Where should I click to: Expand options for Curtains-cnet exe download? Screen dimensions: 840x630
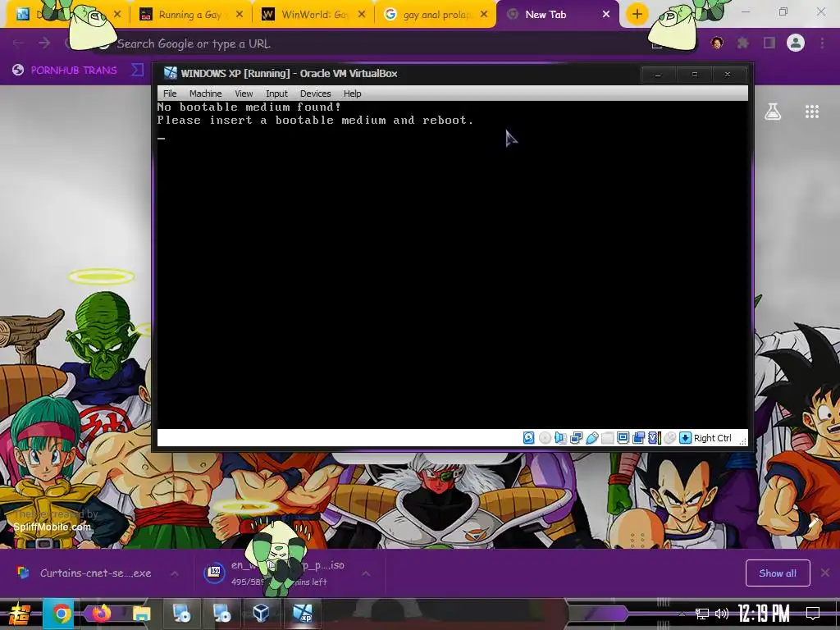click(175, 573)
